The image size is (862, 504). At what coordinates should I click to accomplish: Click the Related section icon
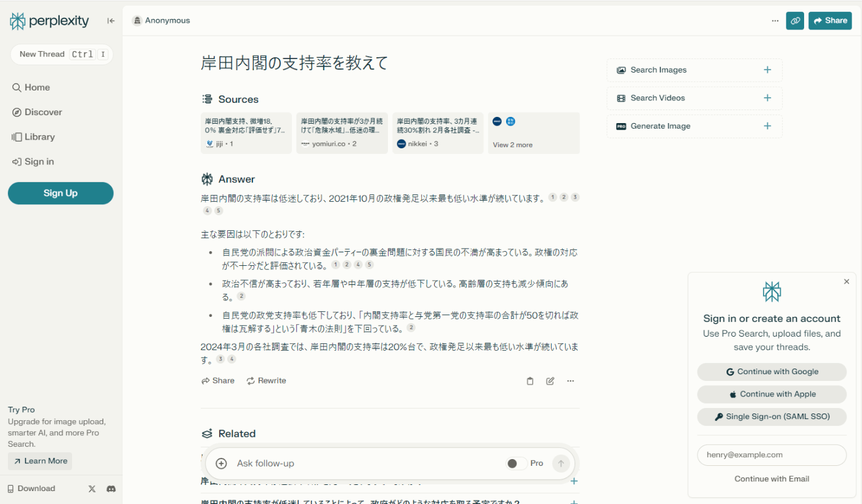(x=207, y=434)
